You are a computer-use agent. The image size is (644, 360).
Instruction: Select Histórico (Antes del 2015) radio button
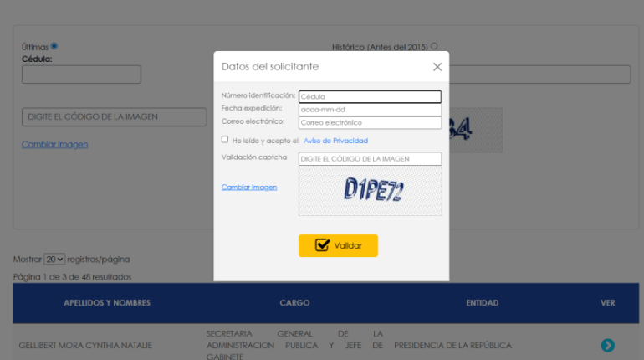pos(434,46)
